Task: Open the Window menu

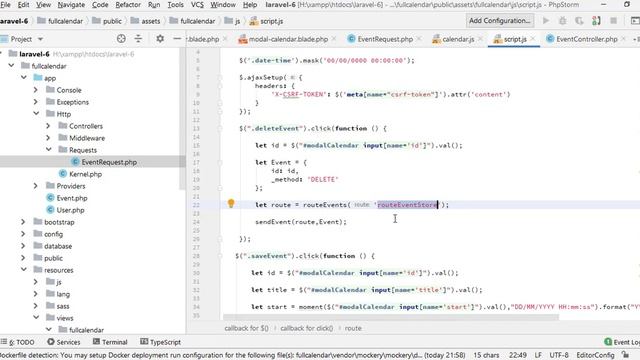Action: [223, 5]
